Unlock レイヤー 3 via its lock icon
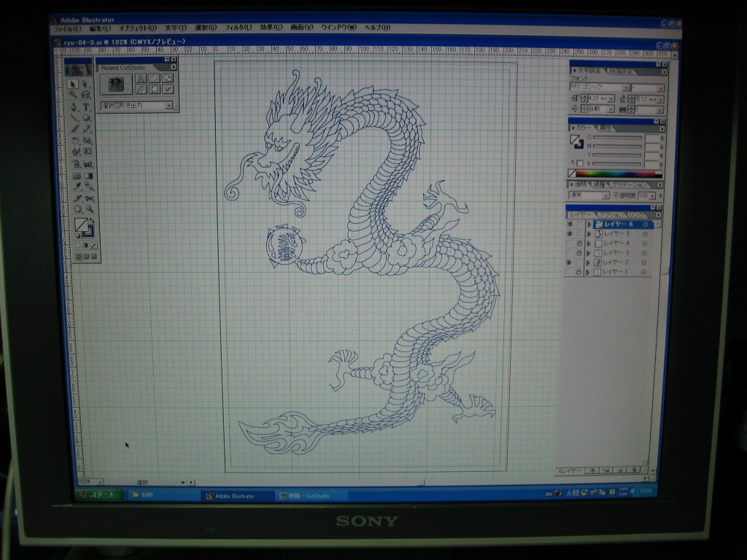The height and width of the screenshot is (560, 747). [x=579, y=253]
